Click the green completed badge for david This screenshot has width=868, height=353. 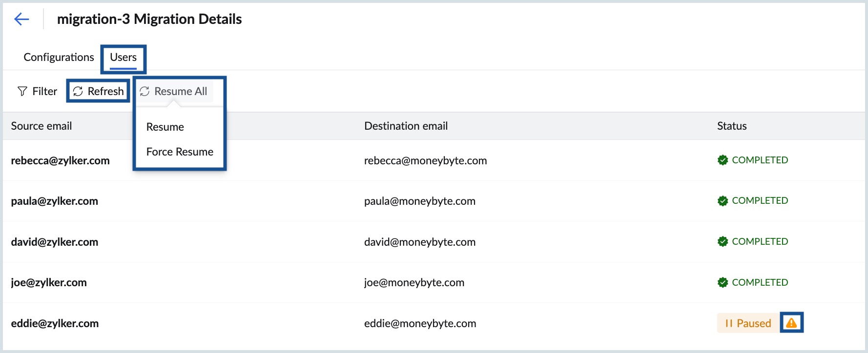[723, 241]
